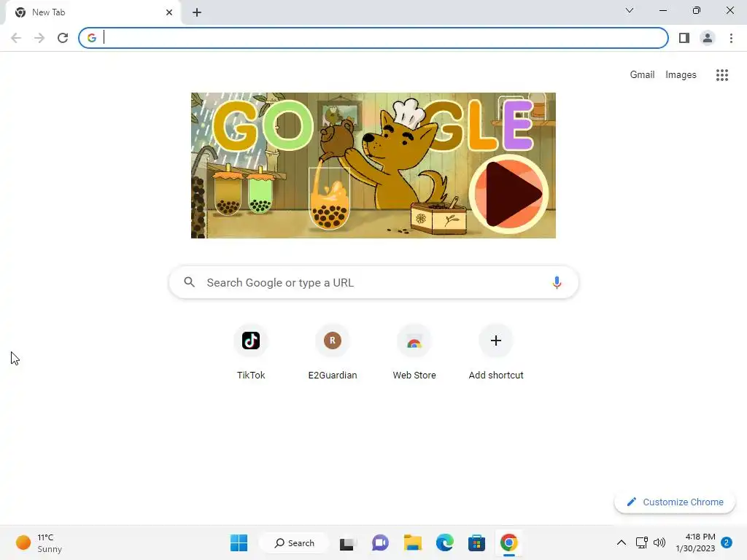The image size is (747, 560).
Task: Click the Customize Chrome button
Action: point(675,502)
